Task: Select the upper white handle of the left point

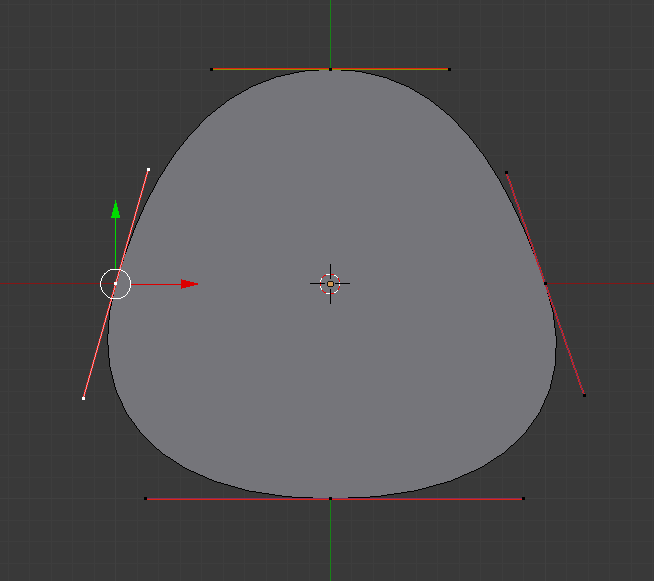Action: pyautogui.click(x=148, y=170)
